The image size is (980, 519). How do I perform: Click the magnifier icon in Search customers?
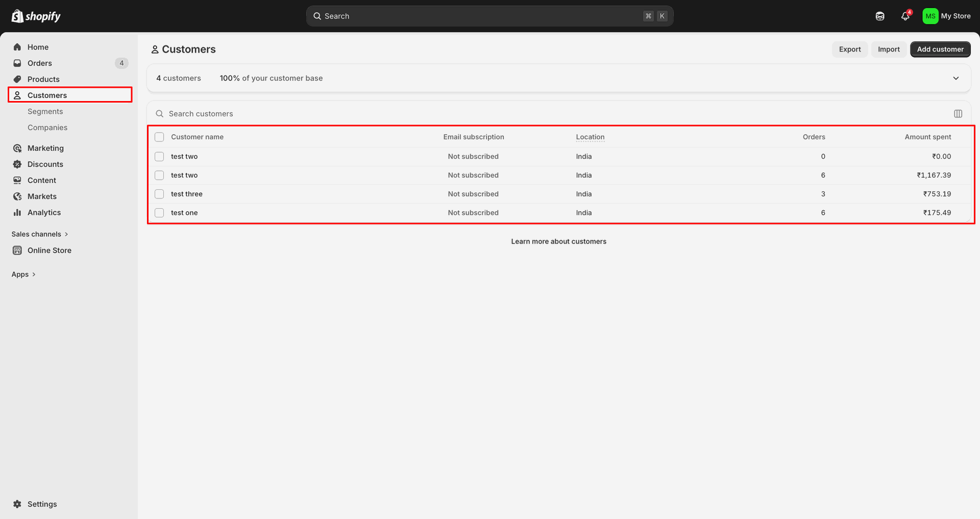click(160, 114)
